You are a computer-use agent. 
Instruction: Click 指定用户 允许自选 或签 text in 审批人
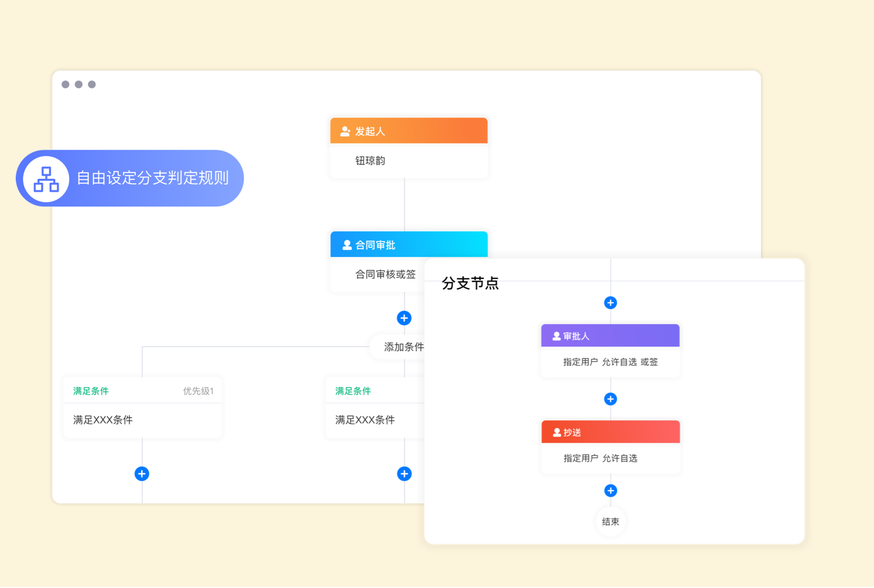tap(610, 362)
